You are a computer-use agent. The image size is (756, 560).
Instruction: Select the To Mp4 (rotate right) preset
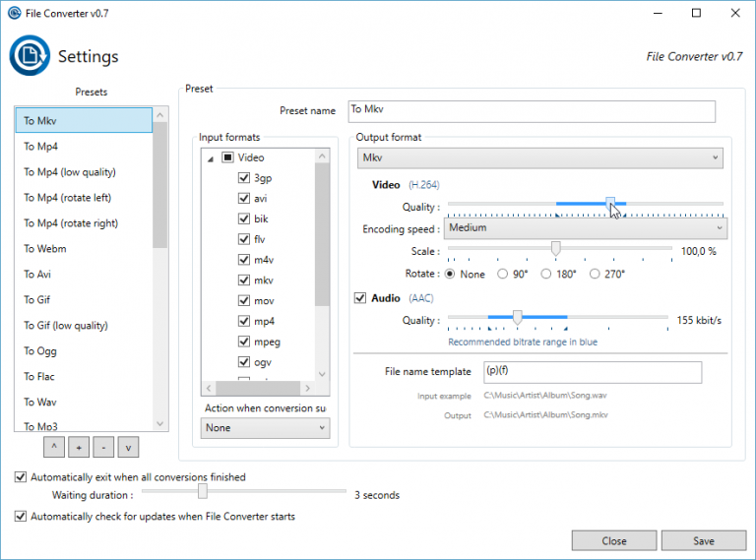point(84,222)
